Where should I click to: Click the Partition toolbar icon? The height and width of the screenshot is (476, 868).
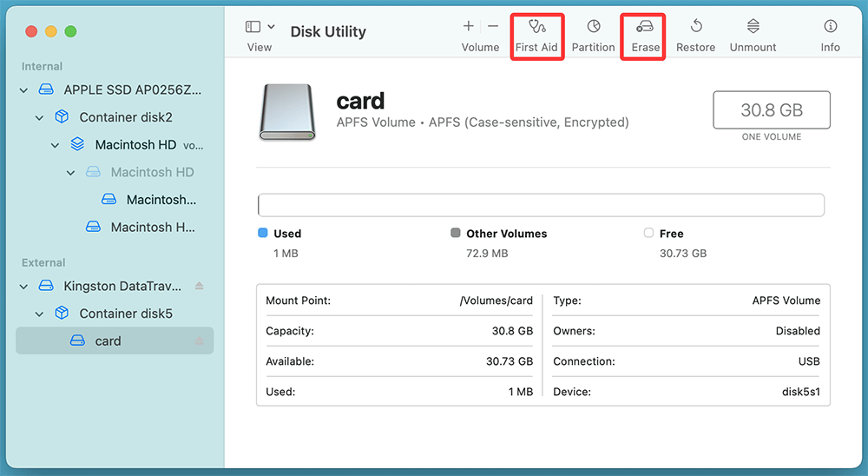tap(594, 26)
